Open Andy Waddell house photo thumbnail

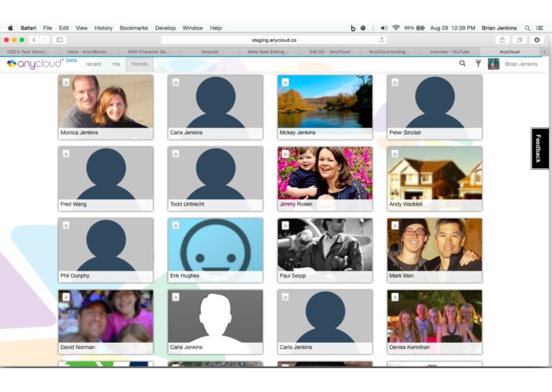434,173
